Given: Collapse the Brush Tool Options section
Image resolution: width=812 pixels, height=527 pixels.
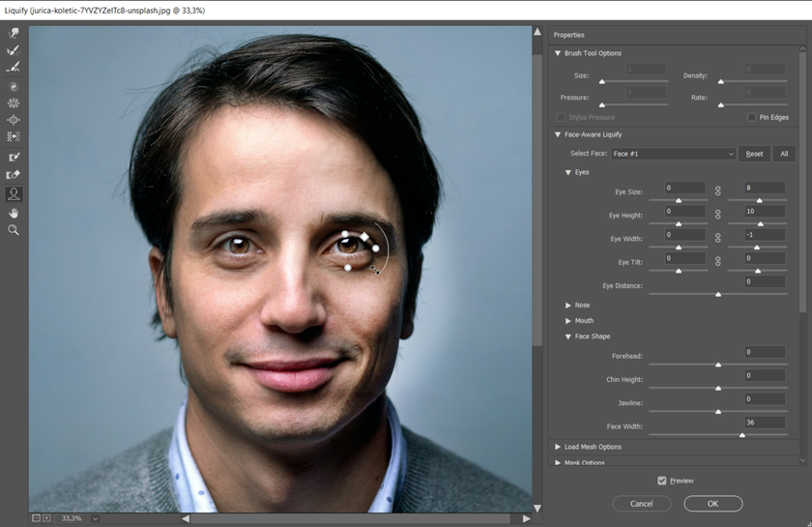Looking at the screenshot, I should point(558,53).
